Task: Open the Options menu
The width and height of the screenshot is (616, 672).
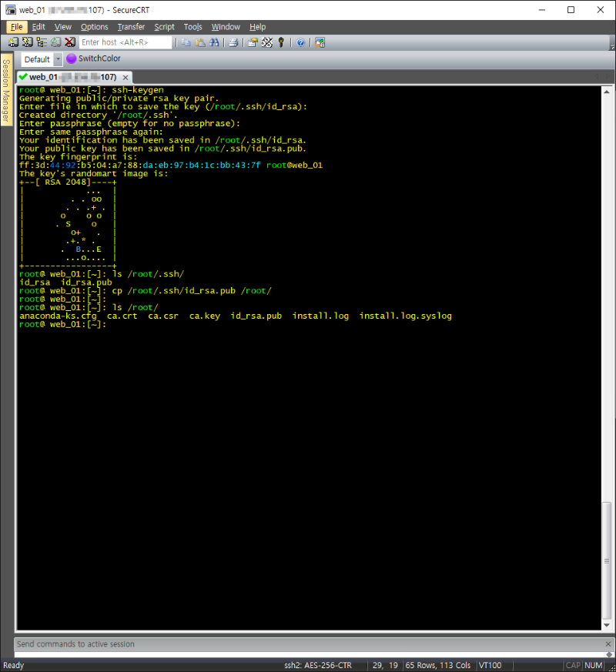Action: point(95,27)
